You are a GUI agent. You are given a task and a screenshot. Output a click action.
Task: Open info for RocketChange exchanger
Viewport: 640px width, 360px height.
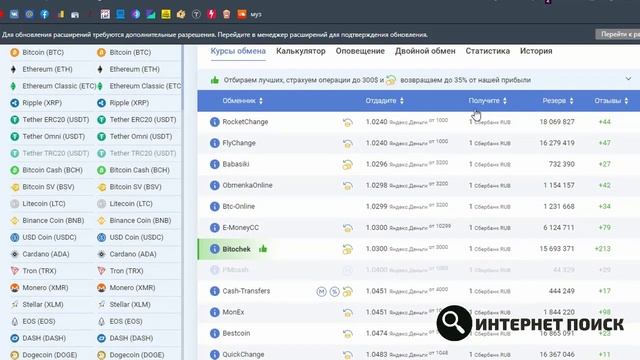coord(215,122)
